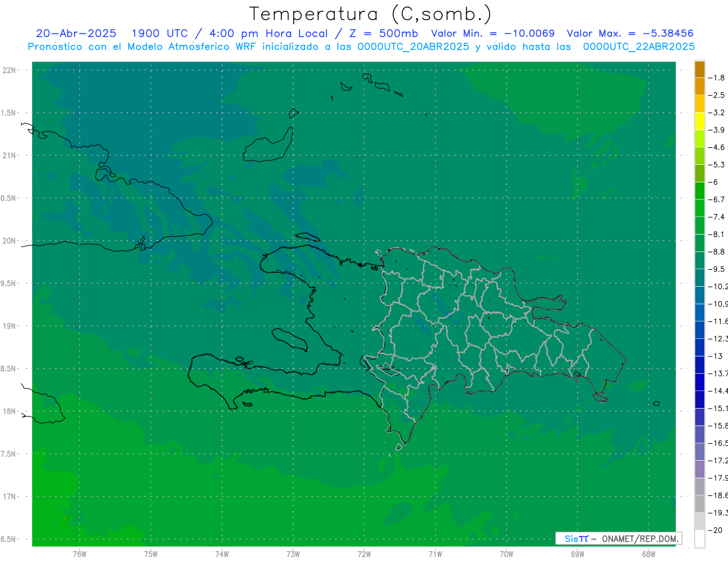
Task: Click the "18N" latitude axis label
Action: (x=10, y=412)
